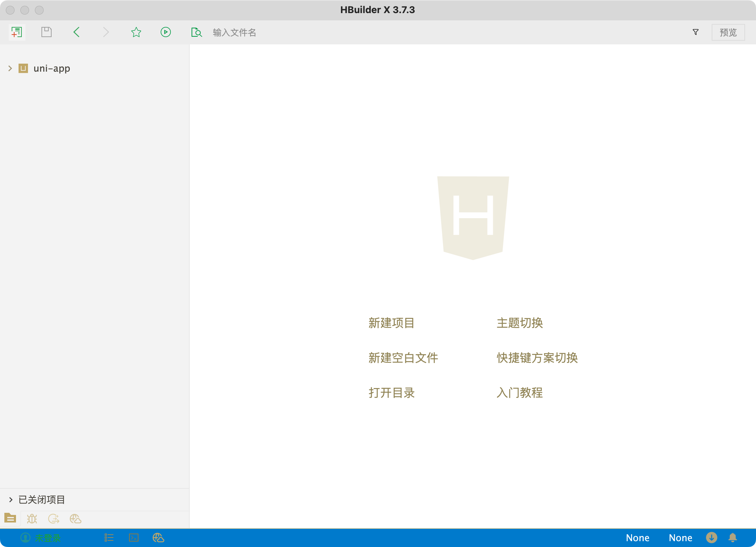
Task: Click the notification bell icon
Action: (x=733, y=538)
